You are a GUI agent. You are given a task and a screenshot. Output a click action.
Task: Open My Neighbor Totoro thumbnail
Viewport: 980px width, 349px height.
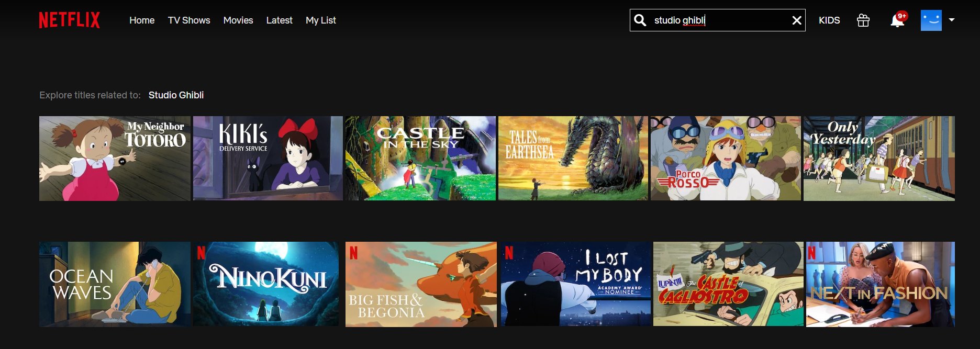pyautogui.click(x=115, y=159)
